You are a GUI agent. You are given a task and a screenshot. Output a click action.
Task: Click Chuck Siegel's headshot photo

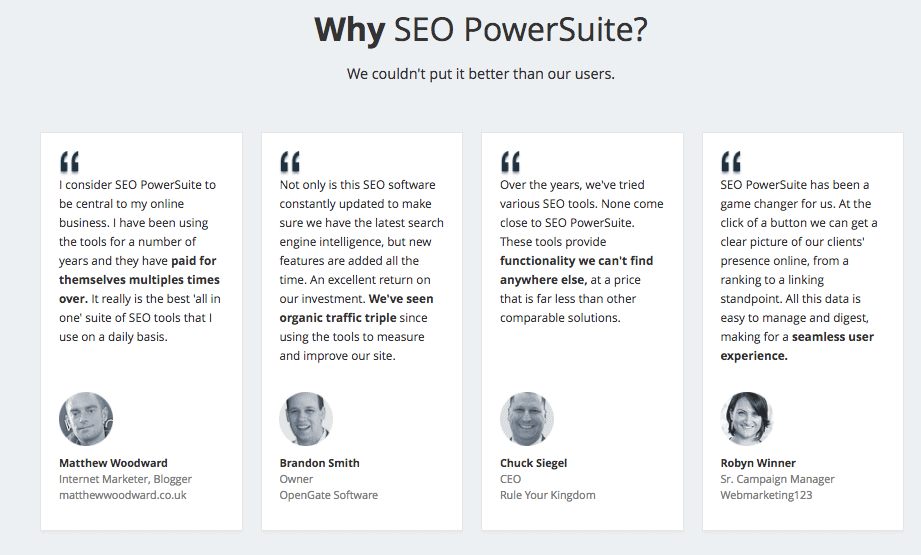click(527, 419)
